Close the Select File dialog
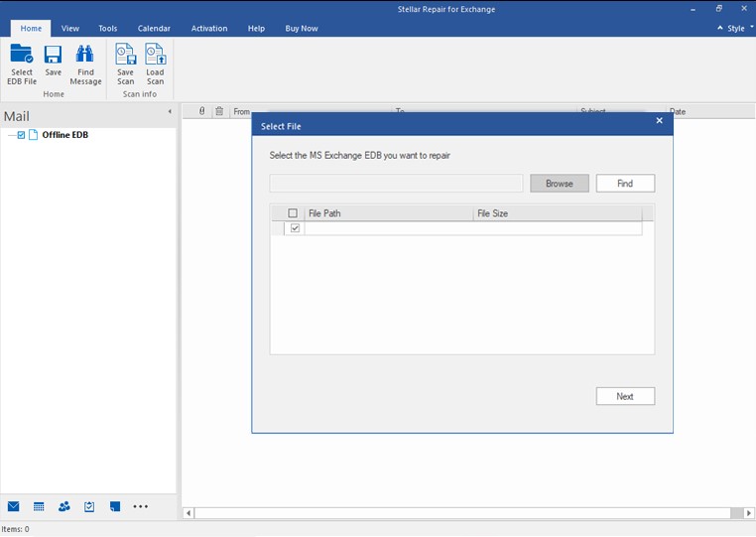This screenshot has width=756, height=537. (x=659, y=121)
